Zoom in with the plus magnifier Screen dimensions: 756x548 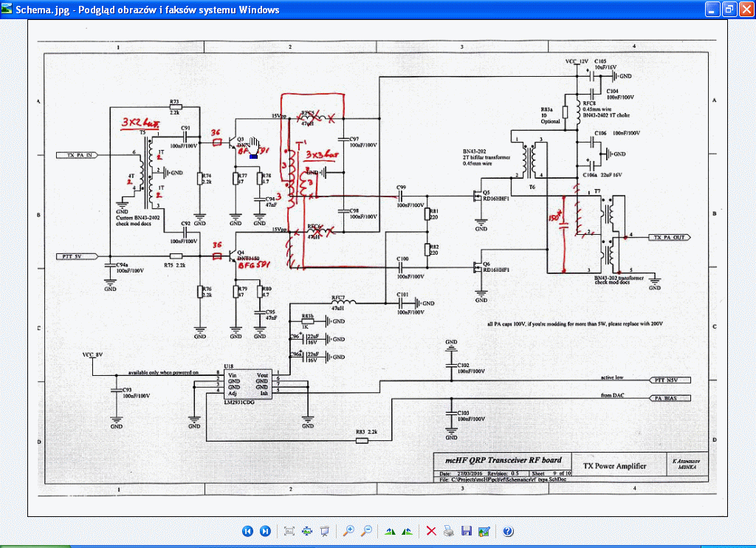coord(348,531)
